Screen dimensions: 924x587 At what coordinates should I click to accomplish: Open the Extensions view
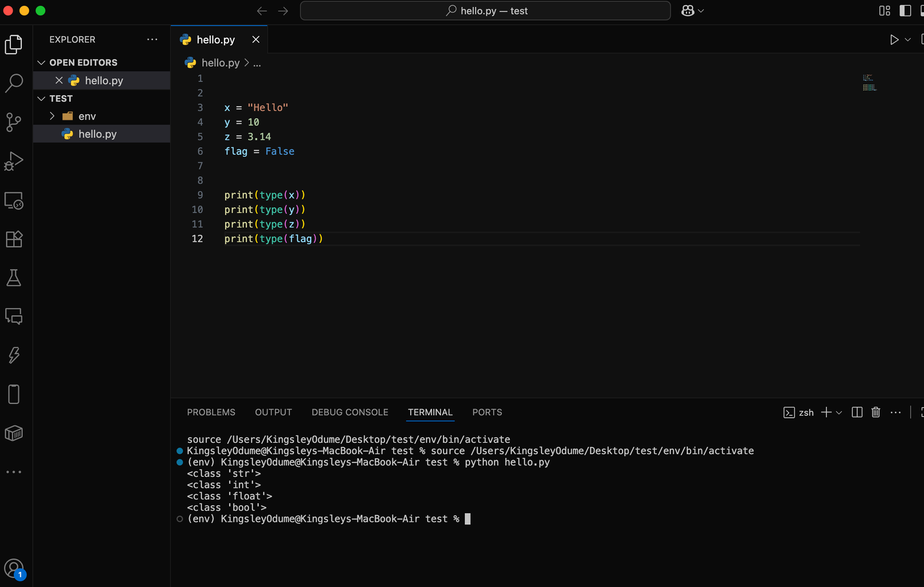pyautogui.click(x=14, y=239)
